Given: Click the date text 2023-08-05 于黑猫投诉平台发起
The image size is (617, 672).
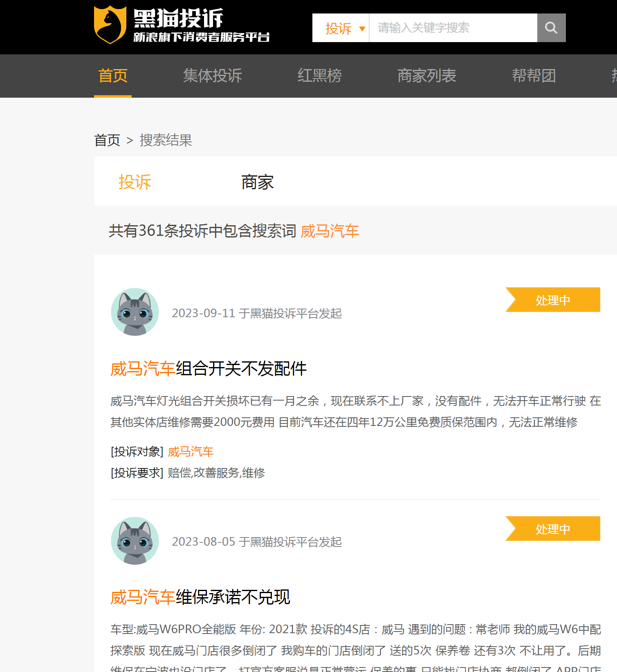Looking at the screenshot, I should point(257,542).
